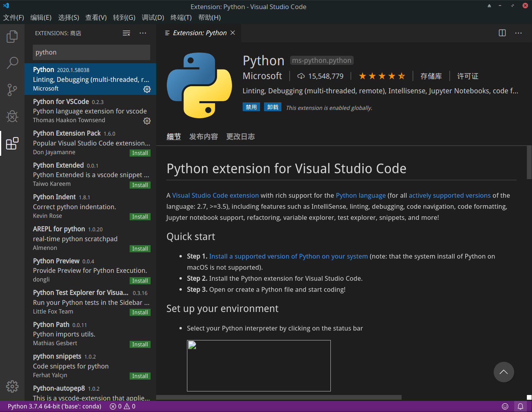Image resolution: width=532 pixels, height=412 pixels.
Task: Click the vertical scrollbar of the extension page
Action: 529,163
